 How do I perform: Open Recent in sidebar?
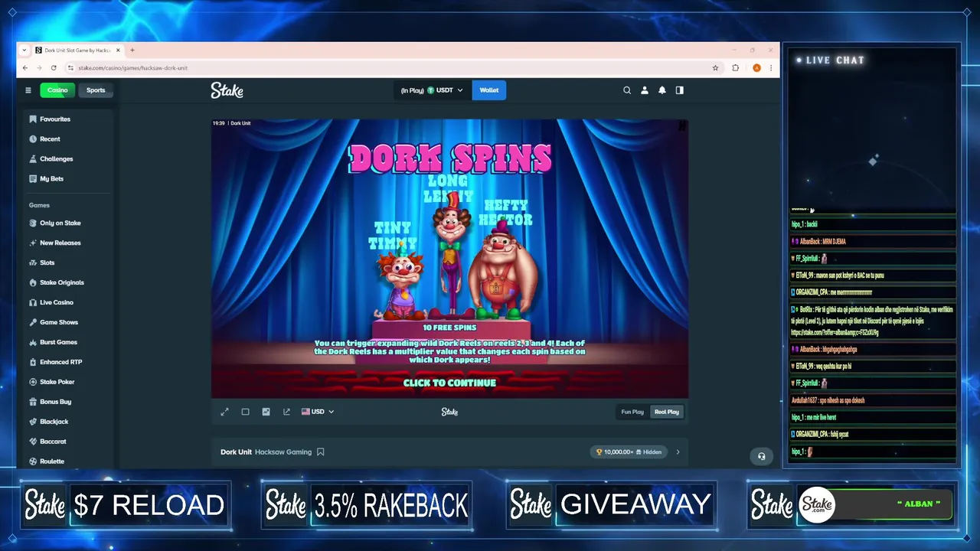[x=50, y=139]
